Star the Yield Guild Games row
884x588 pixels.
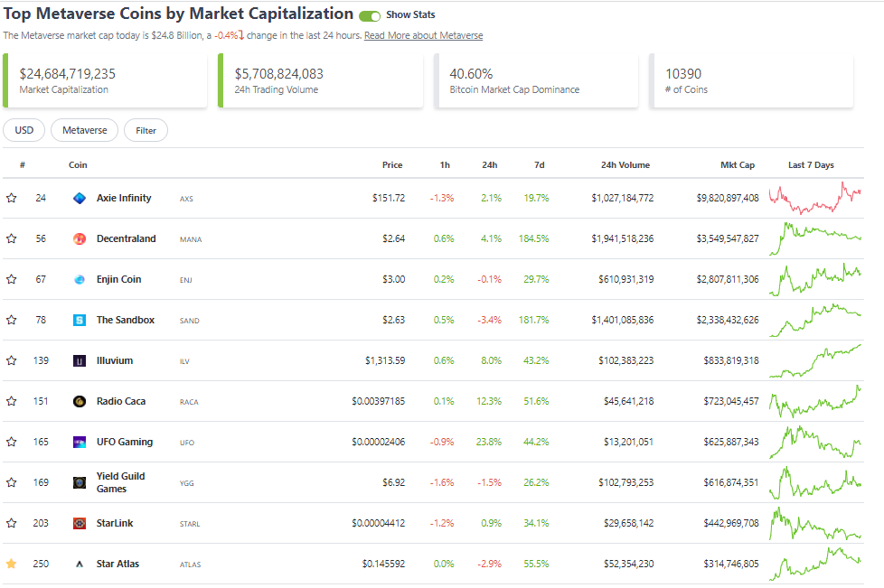[11, 482]
